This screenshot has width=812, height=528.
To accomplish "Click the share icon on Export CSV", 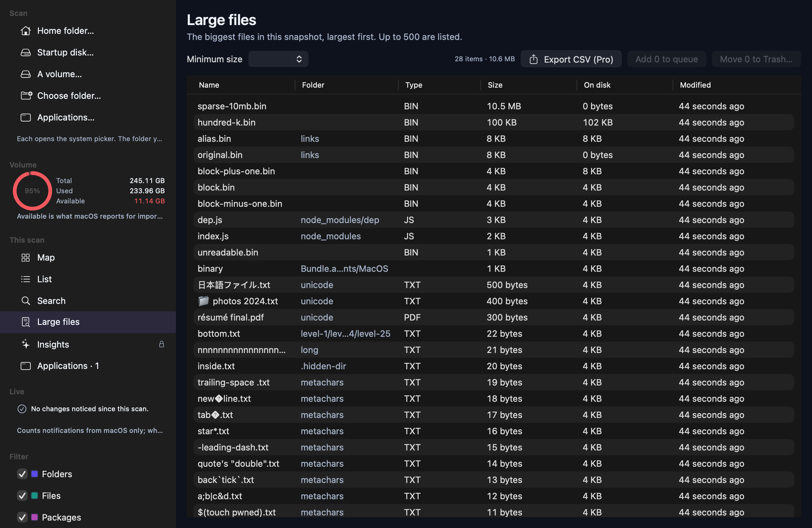I will tap(534, 59).
